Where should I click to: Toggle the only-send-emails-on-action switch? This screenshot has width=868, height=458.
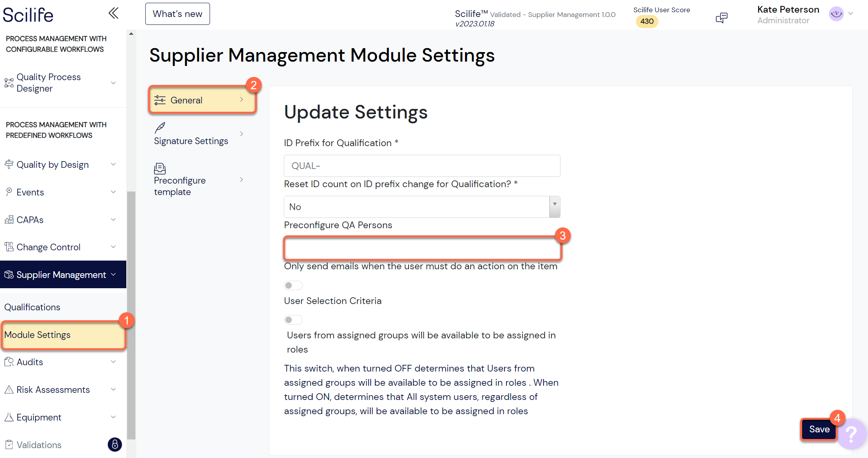coord(293,285)
